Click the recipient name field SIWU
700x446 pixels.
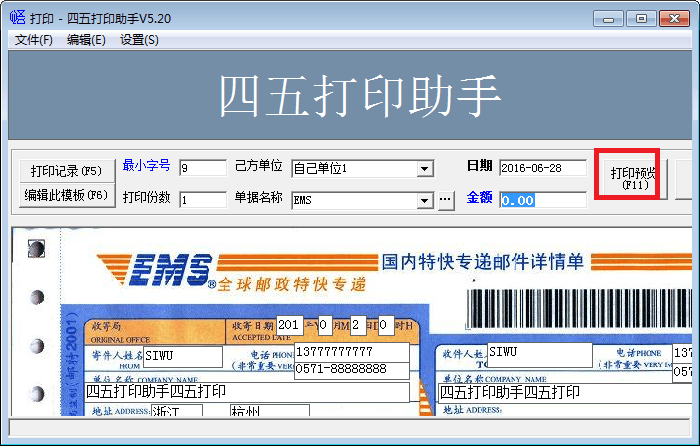pos(540,354)
